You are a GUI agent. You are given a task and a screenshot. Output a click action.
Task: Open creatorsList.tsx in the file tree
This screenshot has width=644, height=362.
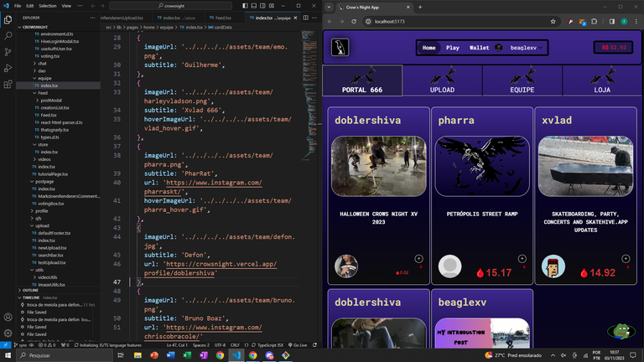[x=55, y=107]
